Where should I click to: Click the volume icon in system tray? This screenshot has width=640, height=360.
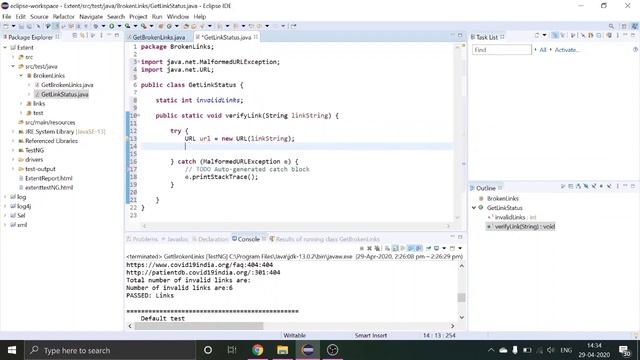(551, 350)
